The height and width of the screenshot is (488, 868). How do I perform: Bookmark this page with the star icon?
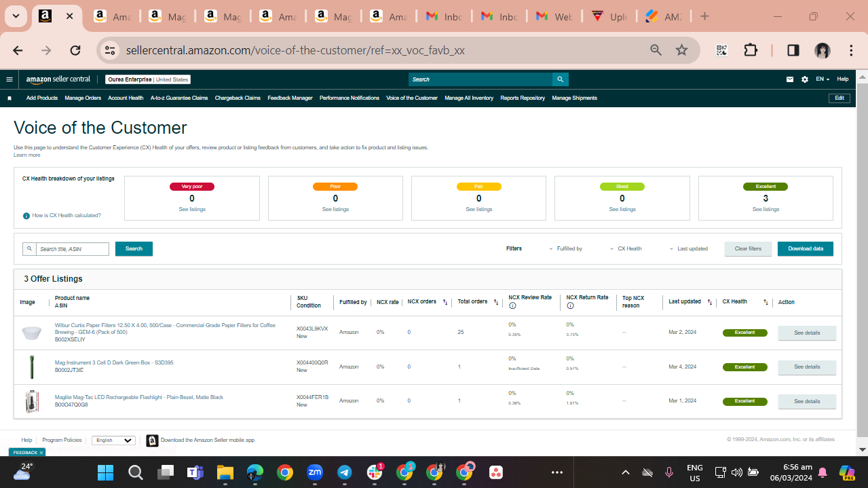click(x=682, y=50)
